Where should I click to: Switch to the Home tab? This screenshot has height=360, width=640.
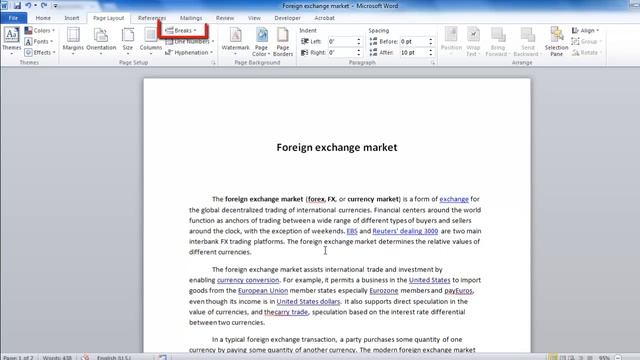[43, 18]
